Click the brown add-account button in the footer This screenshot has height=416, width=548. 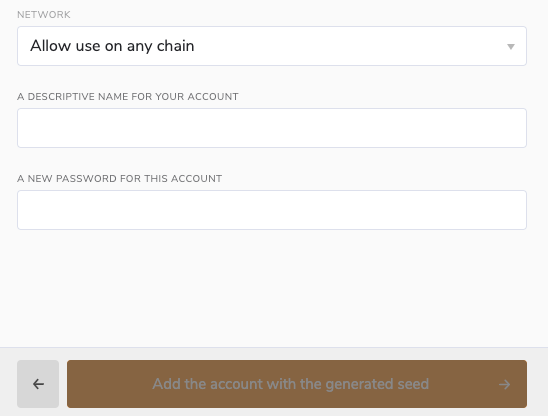297,384
